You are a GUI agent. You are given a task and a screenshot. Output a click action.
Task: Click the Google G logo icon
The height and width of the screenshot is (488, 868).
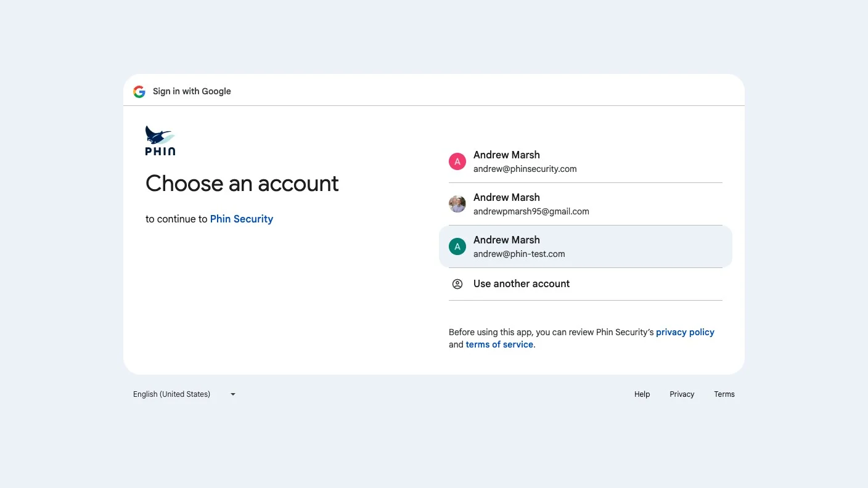139,92
